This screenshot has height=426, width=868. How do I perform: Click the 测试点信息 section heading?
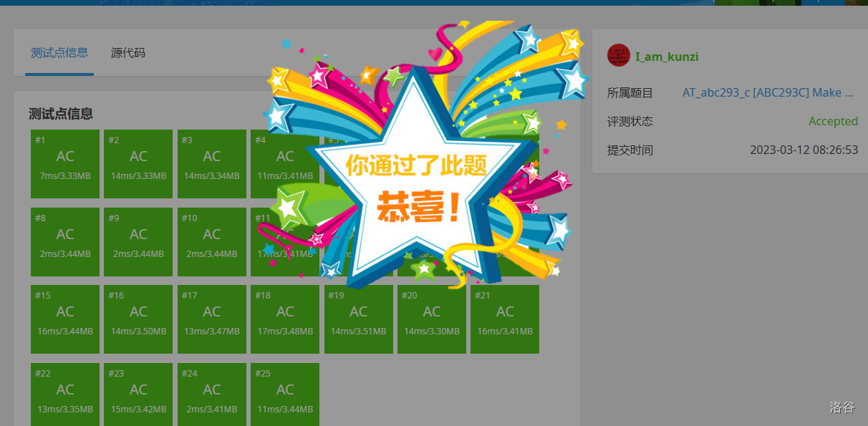pyautogui.click(x=61, y=114)
